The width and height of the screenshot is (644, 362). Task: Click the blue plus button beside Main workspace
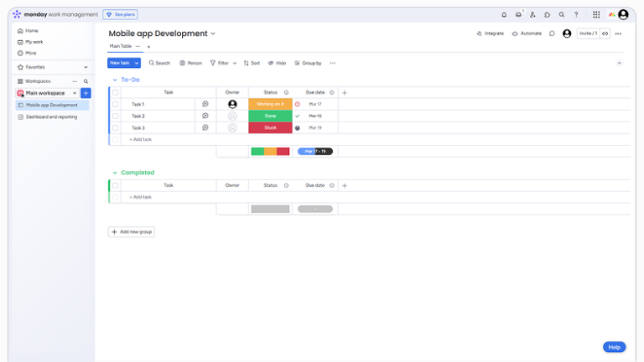point(86,93)
